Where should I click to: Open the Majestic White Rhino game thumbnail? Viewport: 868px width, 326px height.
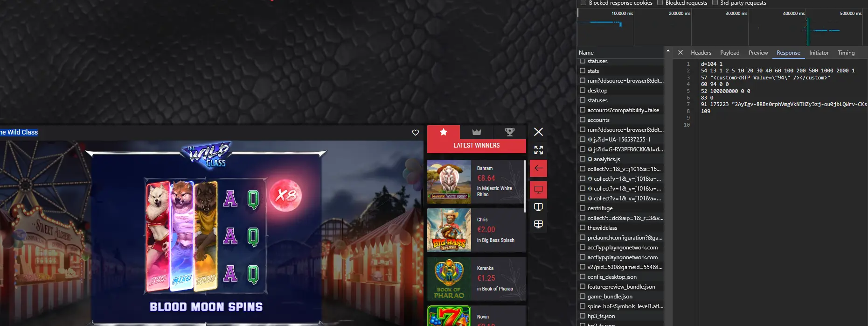point(449,182)
